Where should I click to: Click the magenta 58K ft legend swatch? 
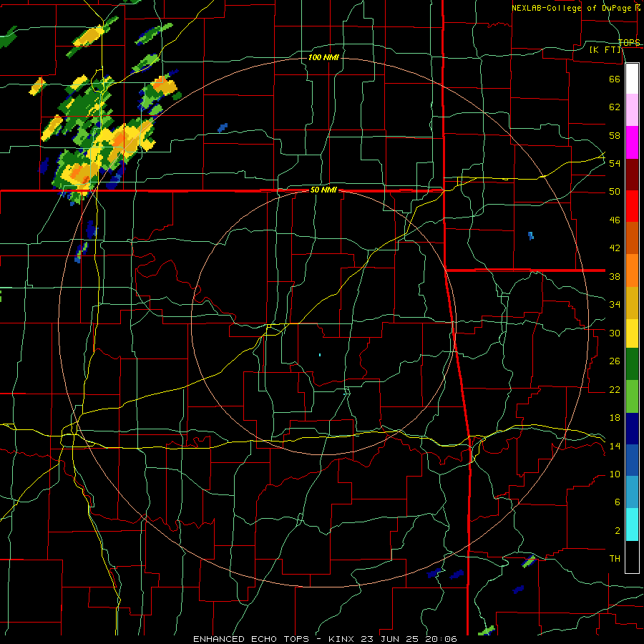[632, 142]
